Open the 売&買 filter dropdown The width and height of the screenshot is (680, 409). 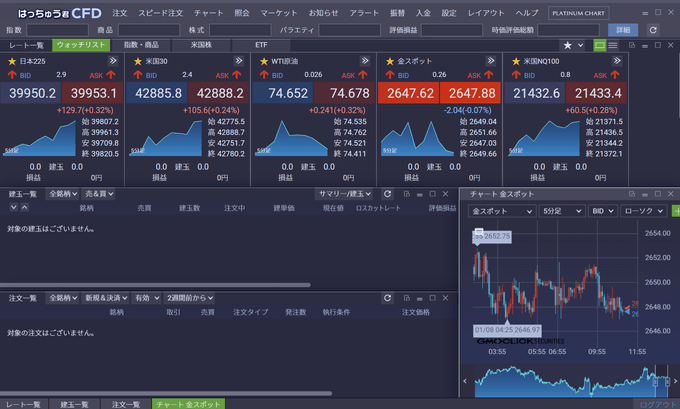pos(98,194)
